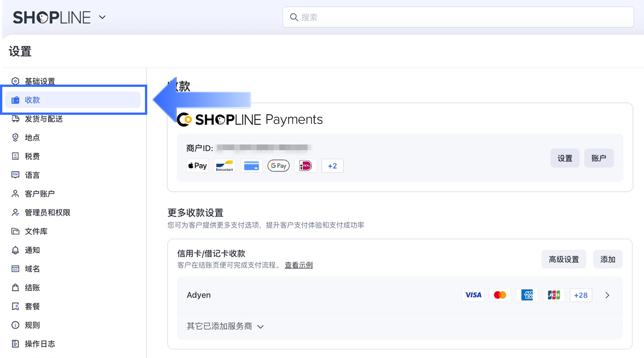Click the 管理员和权限 user icon
Viewport: 644px width, 358px height.
click(x=15, y=213)
